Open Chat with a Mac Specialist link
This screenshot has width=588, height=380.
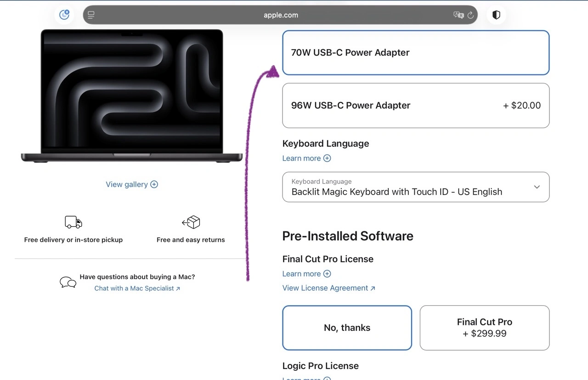click(137, 289)
